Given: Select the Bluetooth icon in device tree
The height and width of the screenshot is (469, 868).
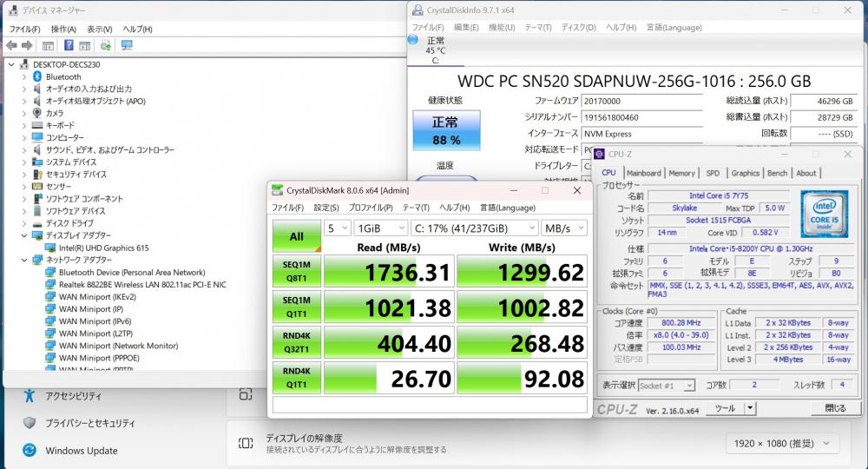Looking at the screenshot, I should click(x=37, y=77).
